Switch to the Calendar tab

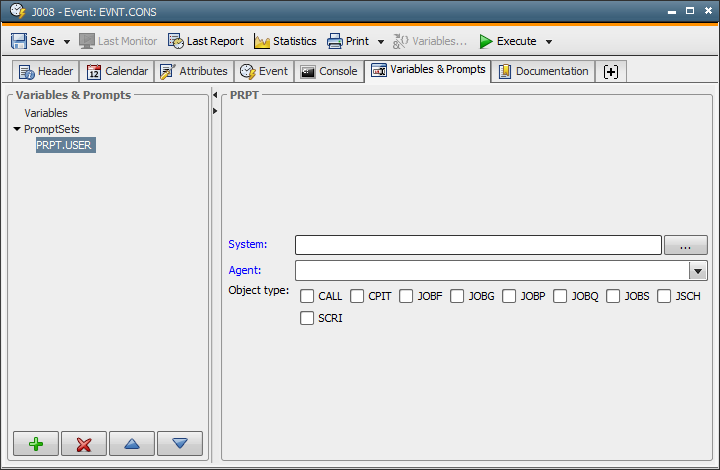click(x=117, y=71)
